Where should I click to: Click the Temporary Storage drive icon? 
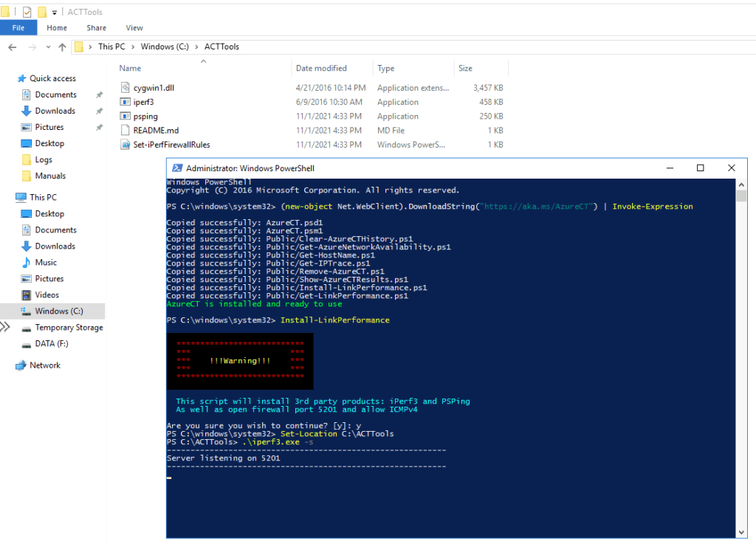[x=27, y=328]
